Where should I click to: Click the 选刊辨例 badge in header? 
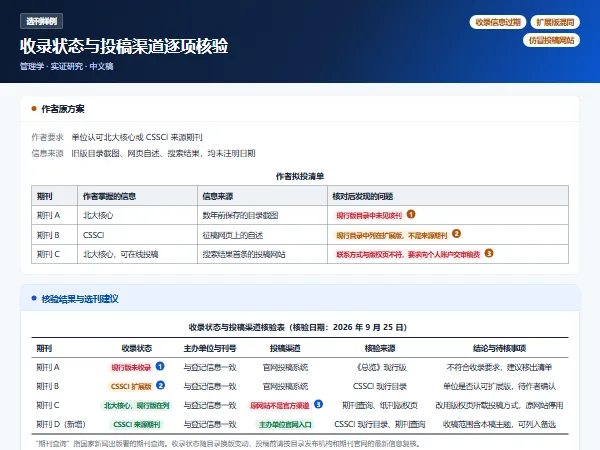tap(41, 21)
